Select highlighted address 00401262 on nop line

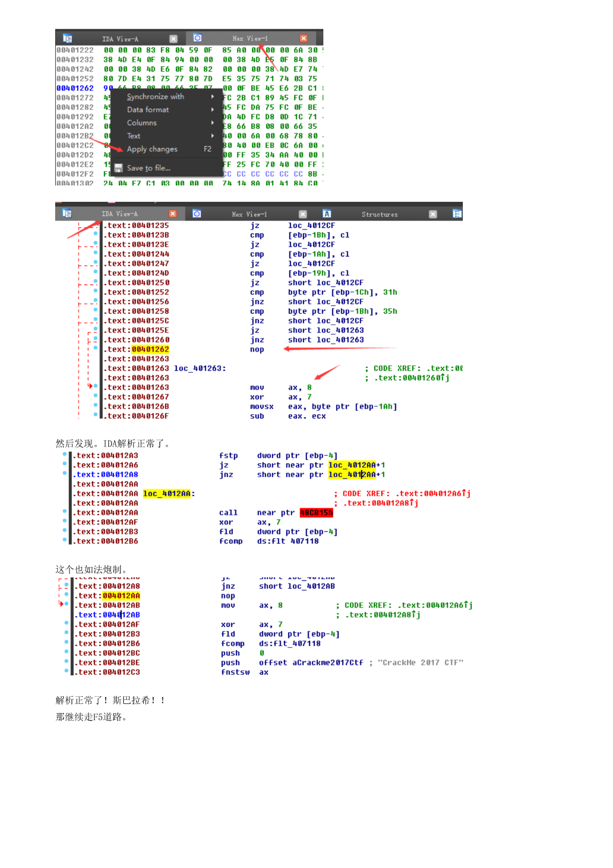point(150,349)
